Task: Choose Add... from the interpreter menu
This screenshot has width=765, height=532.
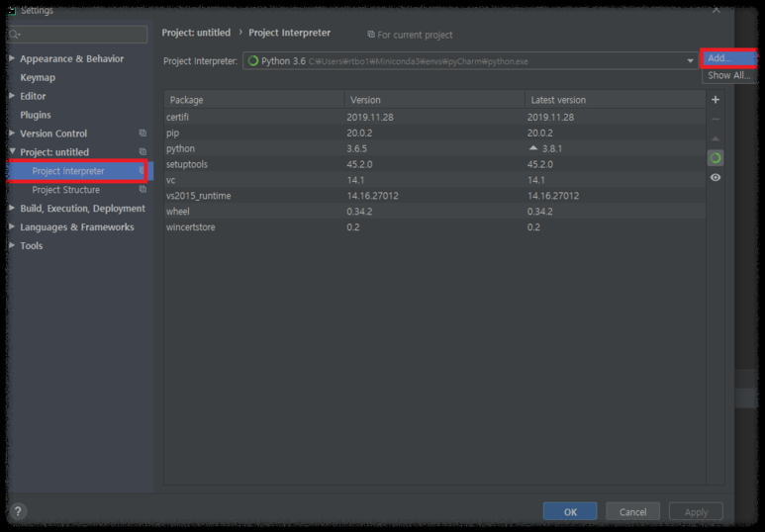Action: coord(729,58)
